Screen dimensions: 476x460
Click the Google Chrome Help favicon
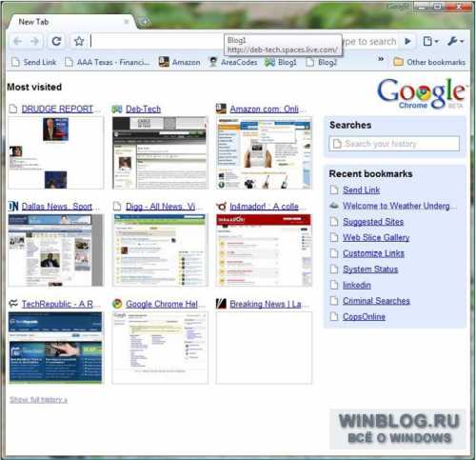[x=117, y=304]
